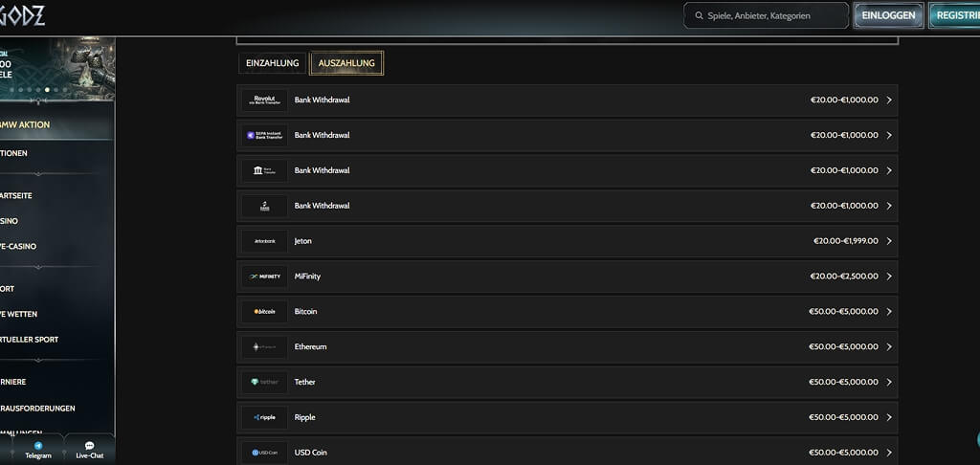Click the search magnifier icon
980x465 pixels.
click(699, 15)
